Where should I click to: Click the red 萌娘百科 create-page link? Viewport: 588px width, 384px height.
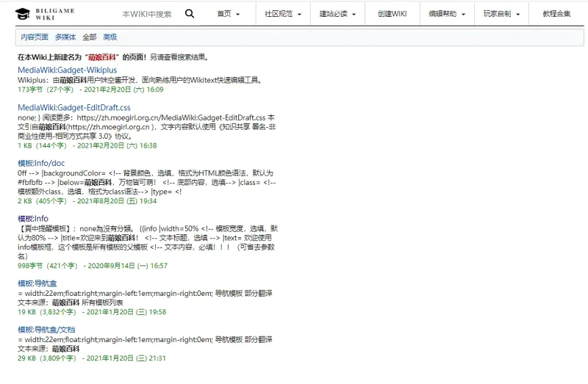pyautogui.click(x=102, y=57)
